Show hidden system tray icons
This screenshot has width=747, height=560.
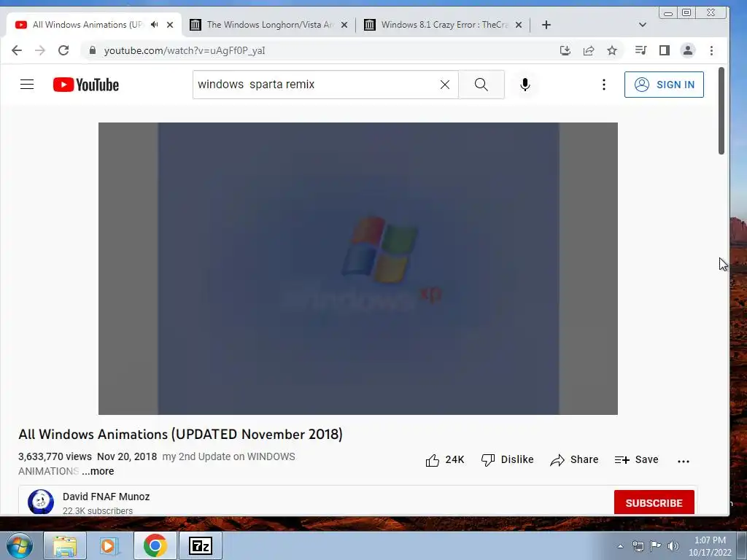click(x=620, y=546)
